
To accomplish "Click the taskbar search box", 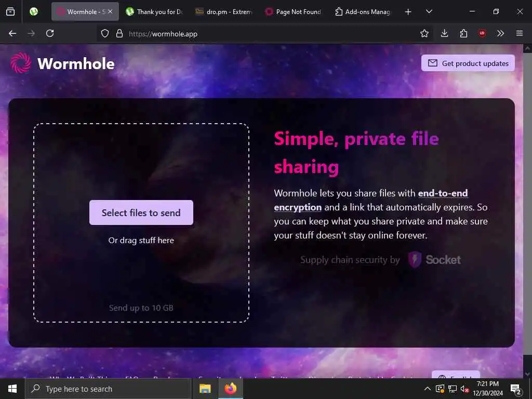I will 108,389.
